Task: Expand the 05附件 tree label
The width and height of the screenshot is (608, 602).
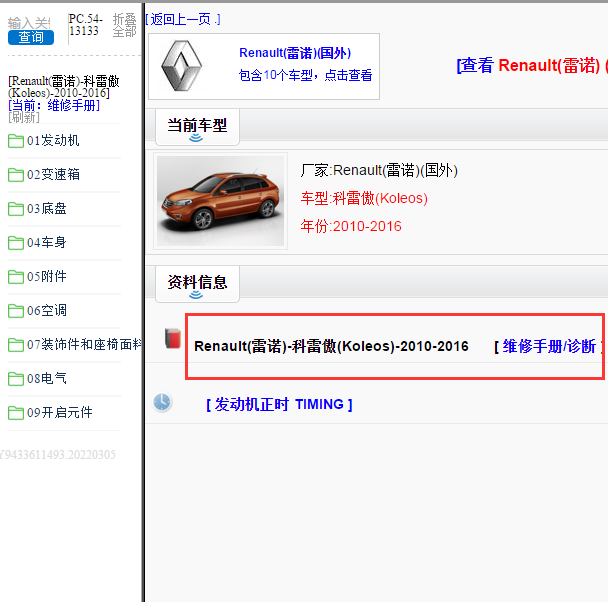Action: [47, 276]
